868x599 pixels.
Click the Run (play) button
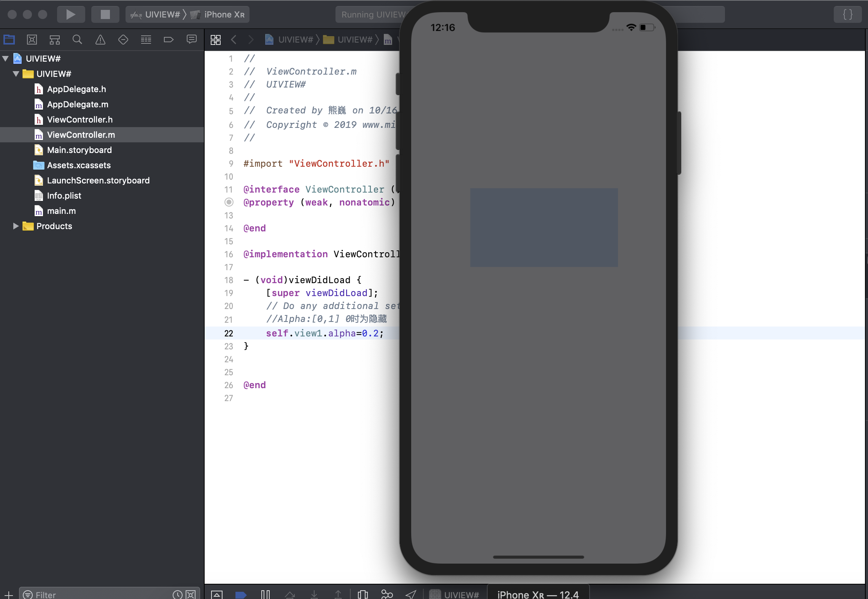(71, 14)
